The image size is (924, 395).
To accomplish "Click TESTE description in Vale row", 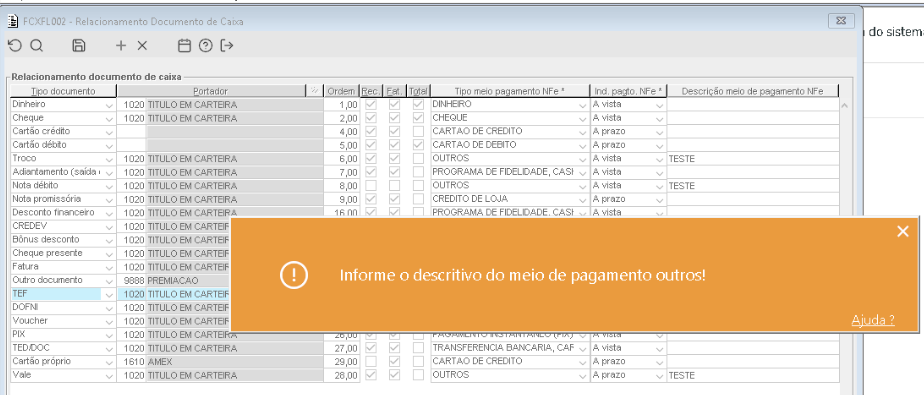I will pos(752,375).
